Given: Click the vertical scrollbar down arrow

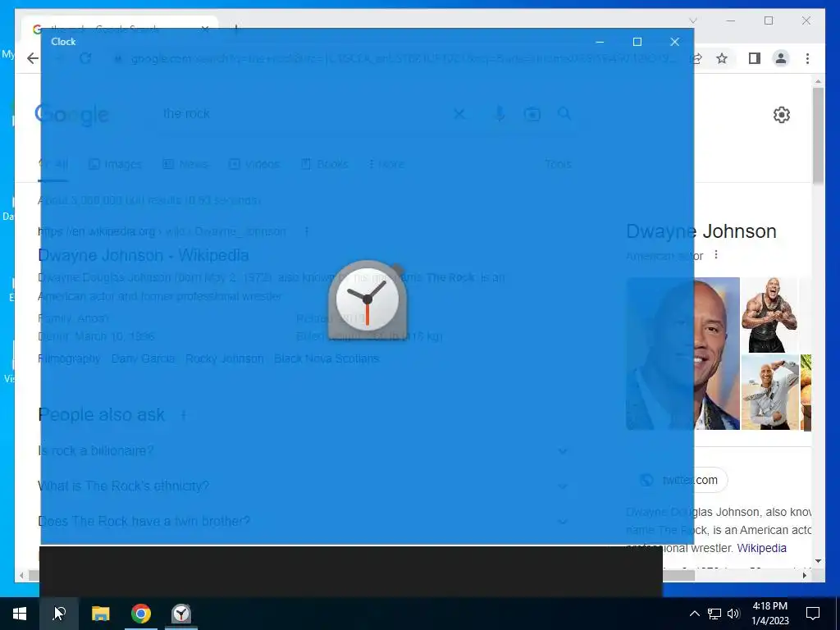Looking at the screenshot, I should tap(818, 561).
